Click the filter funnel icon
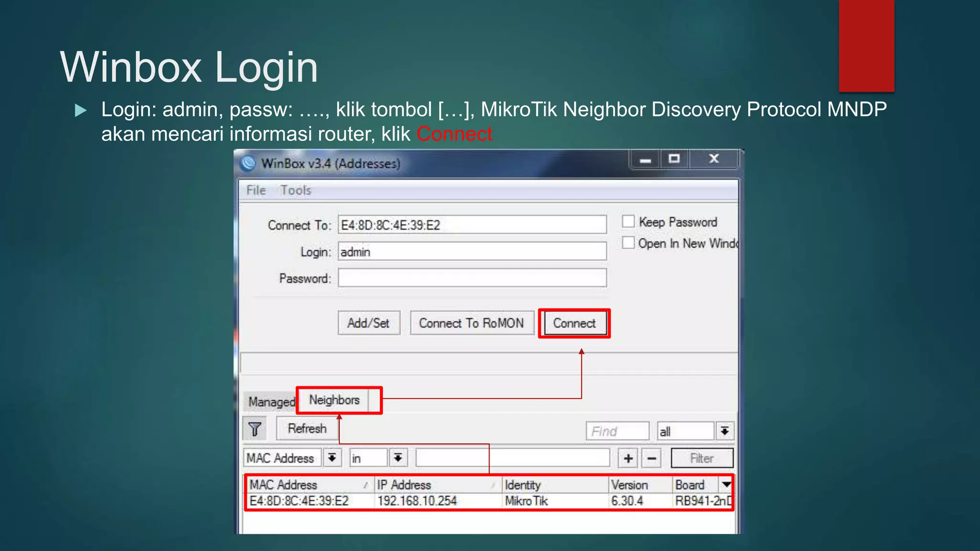The height and width of the screenshot is (551, 980). [x=255, y=429]
